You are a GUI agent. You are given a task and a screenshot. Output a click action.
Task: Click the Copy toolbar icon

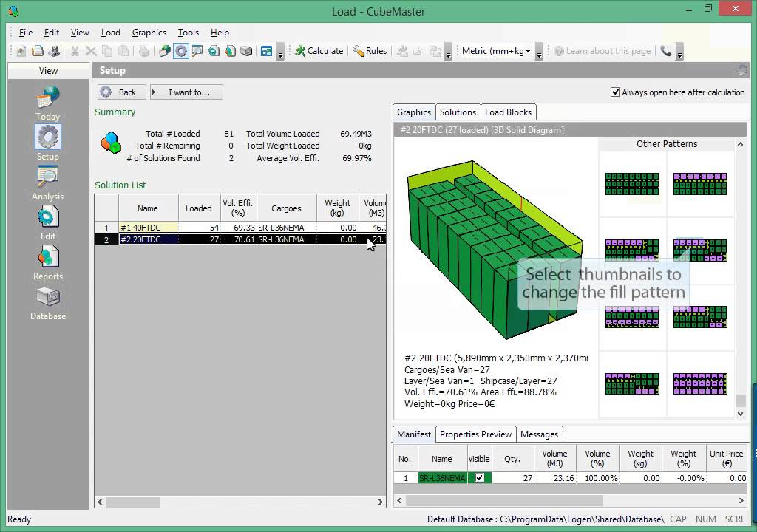(x=107, y=51)
